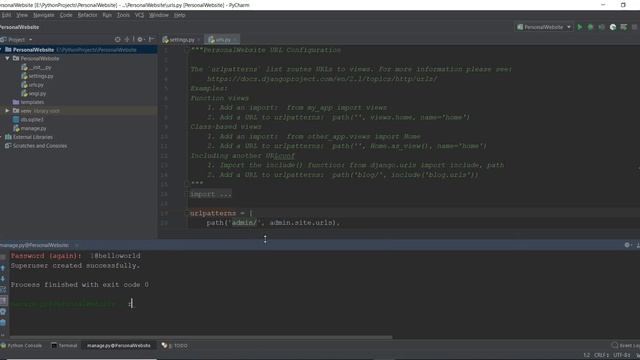
Task: Open console settings gear in left toolbar
Action: click(x=3, y=311)
